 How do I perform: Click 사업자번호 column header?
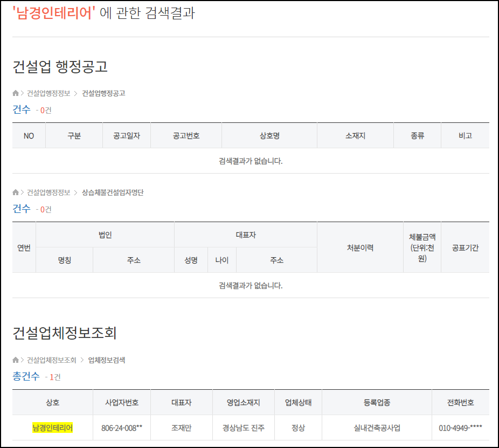(122, 403)
